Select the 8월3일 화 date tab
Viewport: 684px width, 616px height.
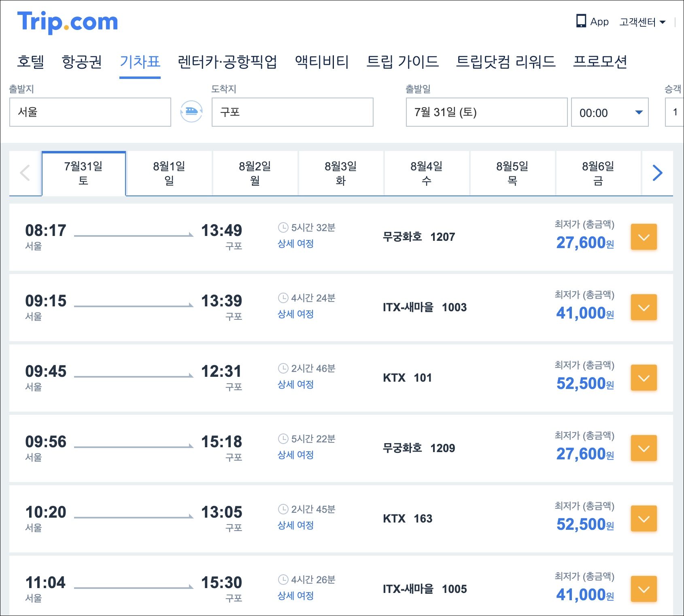pyautogui.click(x=341, y=173)
